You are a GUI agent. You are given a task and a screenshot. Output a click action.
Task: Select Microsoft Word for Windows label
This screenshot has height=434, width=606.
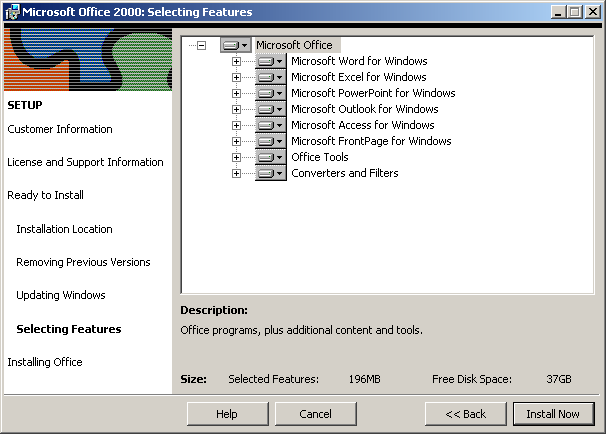(359, 61)
